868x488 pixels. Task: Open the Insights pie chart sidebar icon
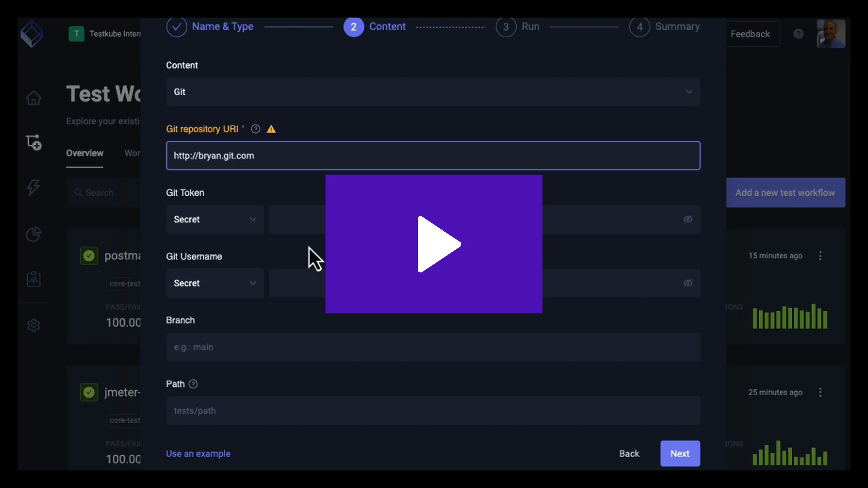(33, 234)
